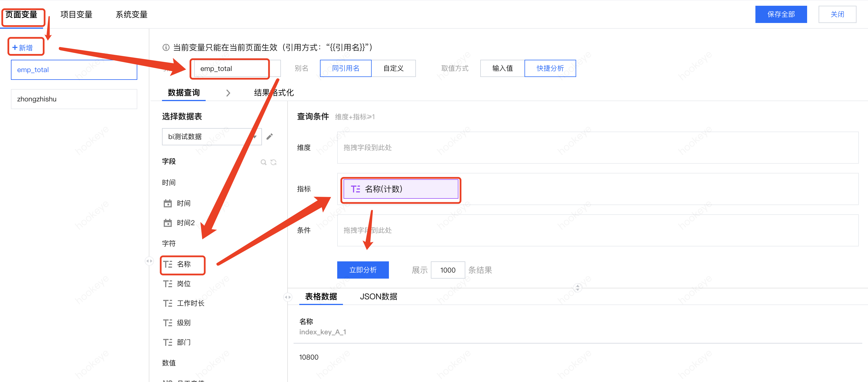Open the bi测试数据 data table dropdown
Screen dimensions: 868x382
212,137
